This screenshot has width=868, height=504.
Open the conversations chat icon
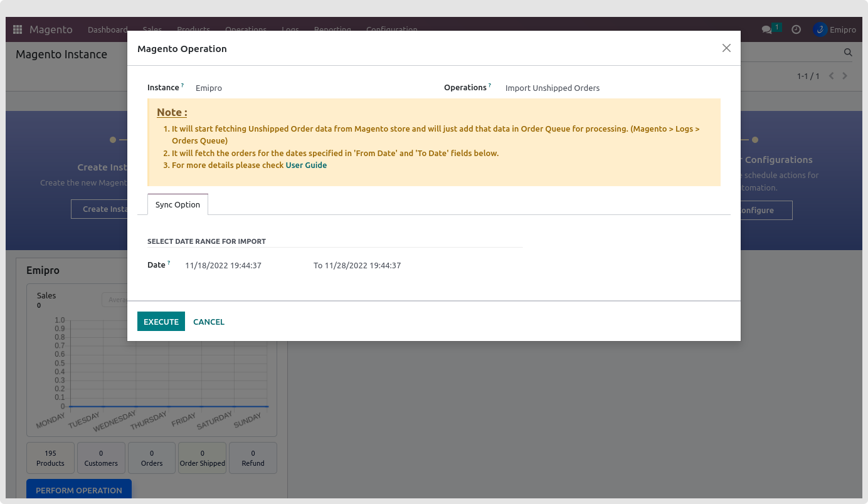click(x=766, y=29)
